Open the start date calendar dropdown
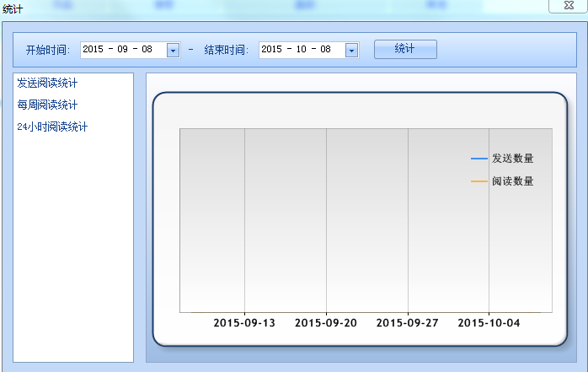The width and height of the screenshot is (588, 372). pyautogui.click(x=173, y=50)
